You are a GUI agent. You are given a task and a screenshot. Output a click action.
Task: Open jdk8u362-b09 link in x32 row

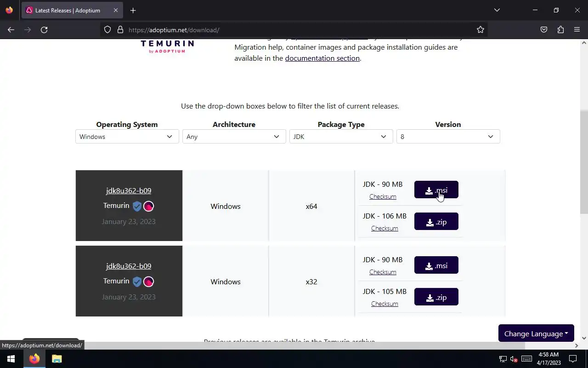point(129,266)
